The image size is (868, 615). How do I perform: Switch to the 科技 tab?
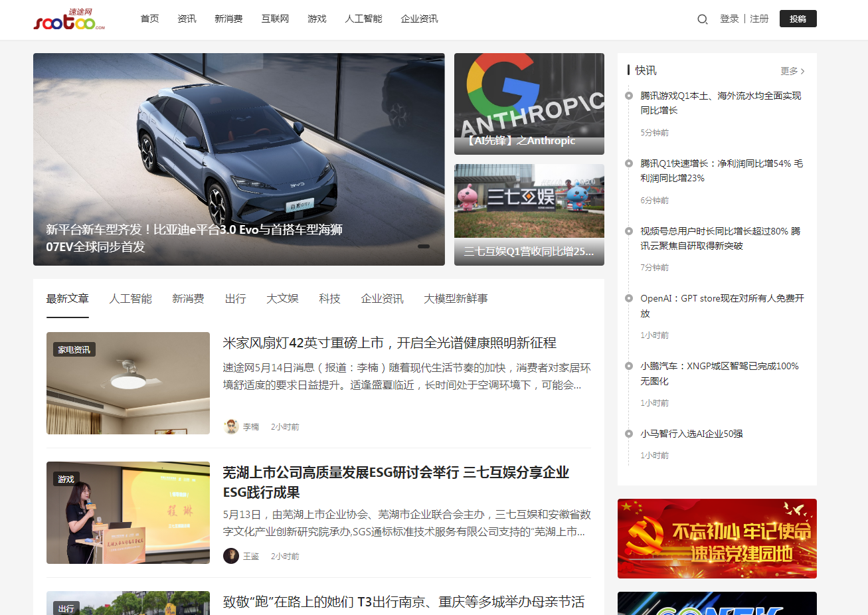pos(329,299)
